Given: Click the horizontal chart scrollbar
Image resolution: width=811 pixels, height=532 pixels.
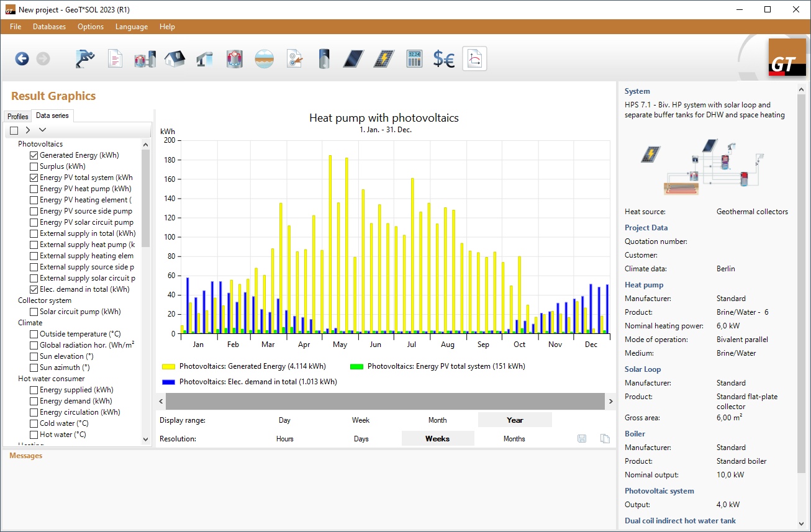Looking at the screenshot, I should [385, 402].
